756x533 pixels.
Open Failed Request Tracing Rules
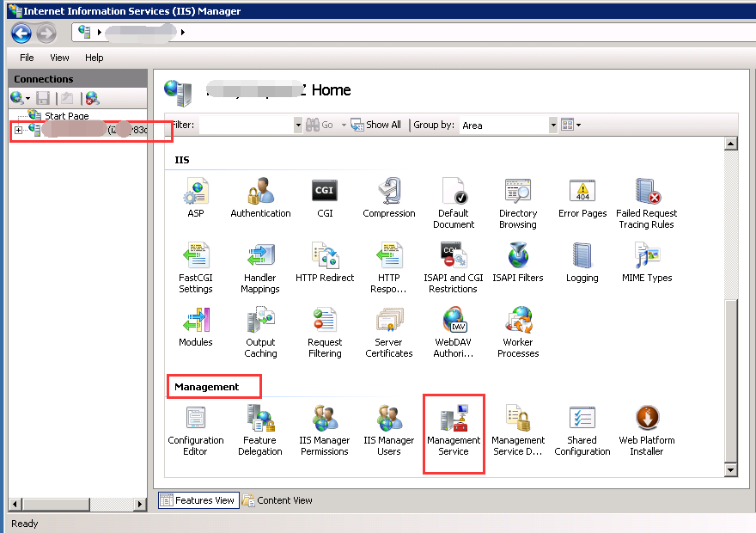(x=647, y=203)
